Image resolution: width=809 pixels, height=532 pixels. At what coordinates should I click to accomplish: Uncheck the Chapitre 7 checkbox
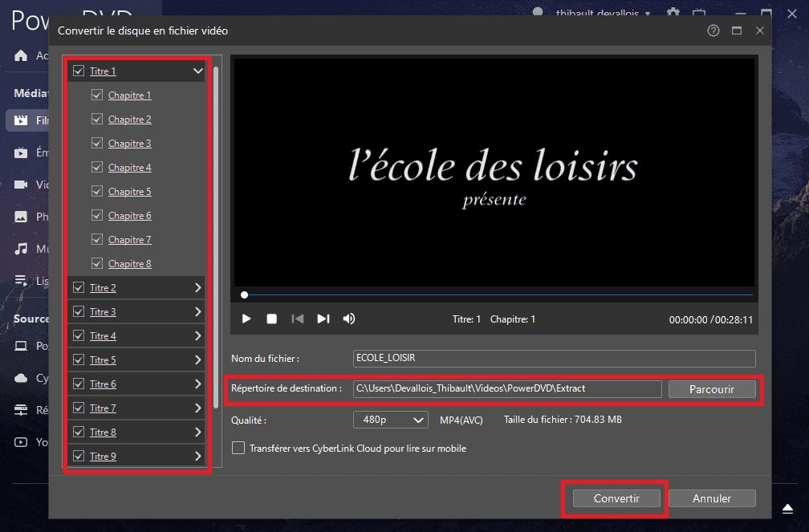tap(97, 239)
